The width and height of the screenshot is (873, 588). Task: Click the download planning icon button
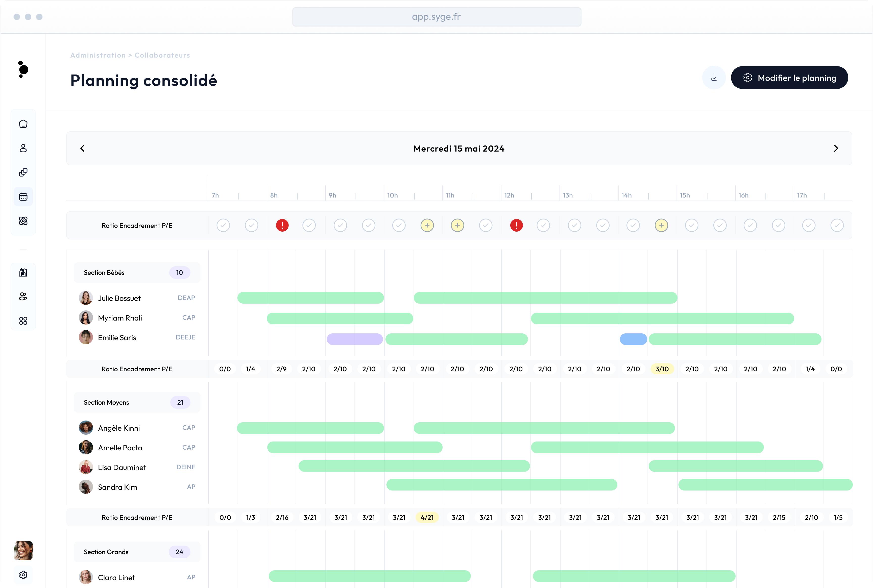714,78
